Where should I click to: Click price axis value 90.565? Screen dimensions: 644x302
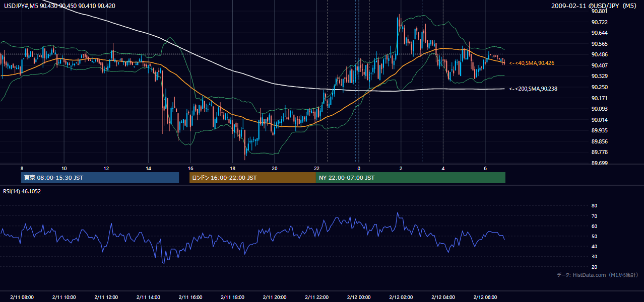coord(600,44)
